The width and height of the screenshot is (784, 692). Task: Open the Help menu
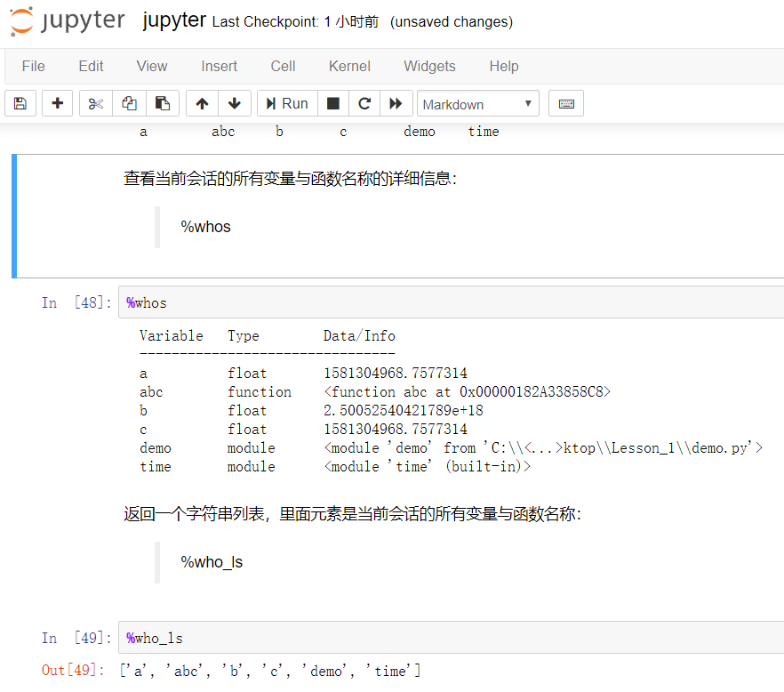pyautogui.click(x=504, y=66)
